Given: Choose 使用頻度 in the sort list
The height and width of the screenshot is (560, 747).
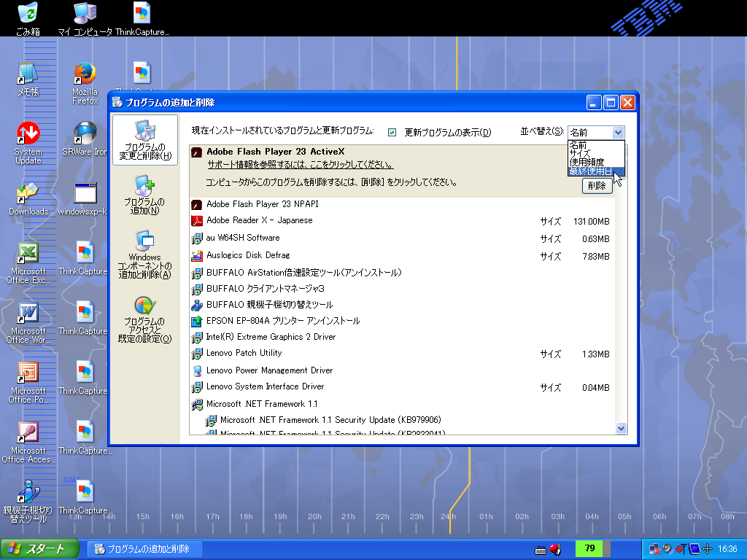Looking at the screenshot, I should [x=595, y=163].
